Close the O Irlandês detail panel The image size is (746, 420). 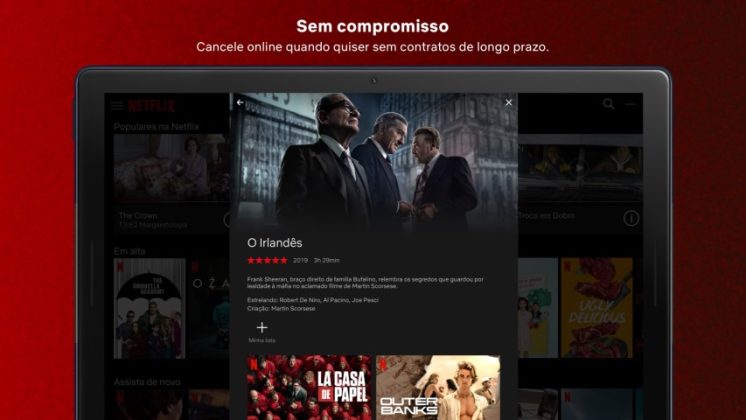click(x=509, y=102)
